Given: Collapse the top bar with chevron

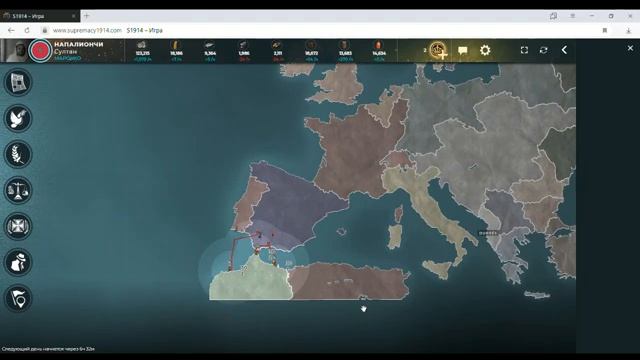Looking at the screenshot, I should 564,50.
